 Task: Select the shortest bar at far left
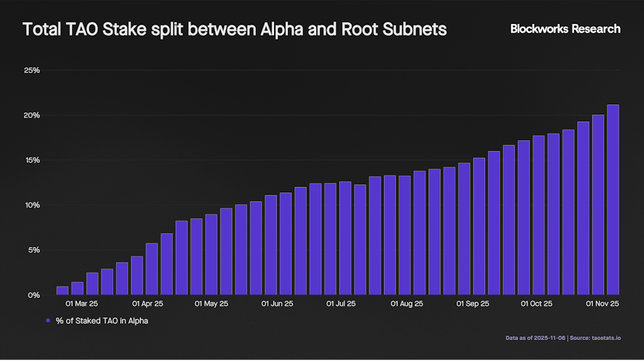[x=62, y=290]
